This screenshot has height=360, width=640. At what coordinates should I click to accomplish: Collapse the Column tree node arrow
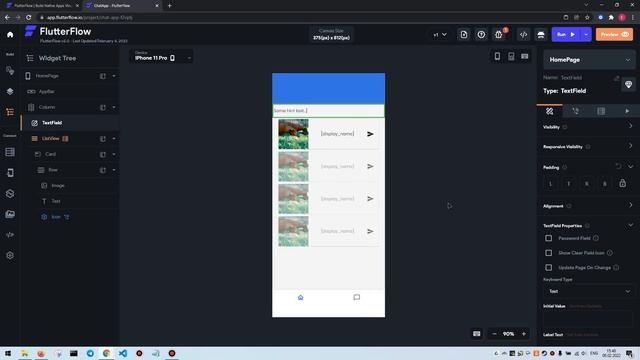(x=114, y=107)
